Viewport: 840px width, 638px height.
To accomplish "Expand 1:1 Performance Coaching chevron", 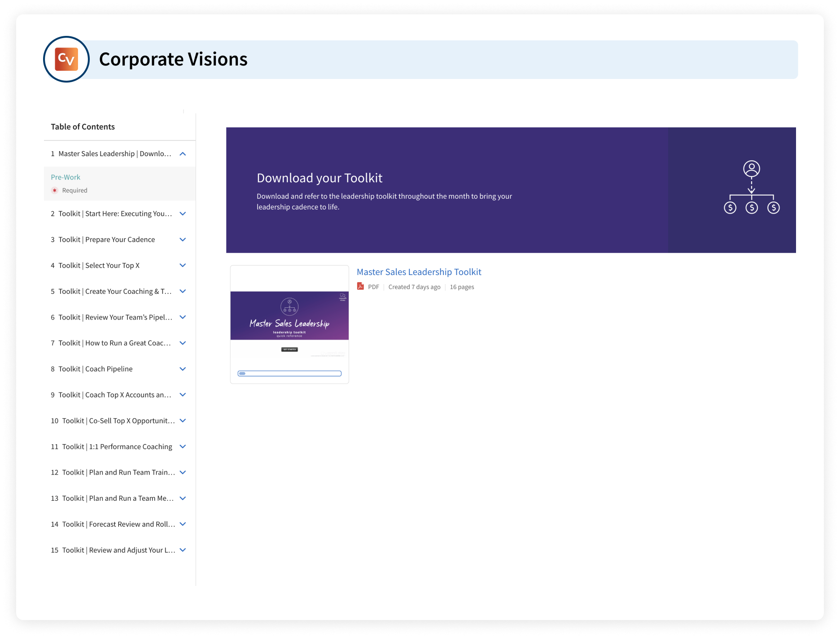I will click(x=183, y=446).
